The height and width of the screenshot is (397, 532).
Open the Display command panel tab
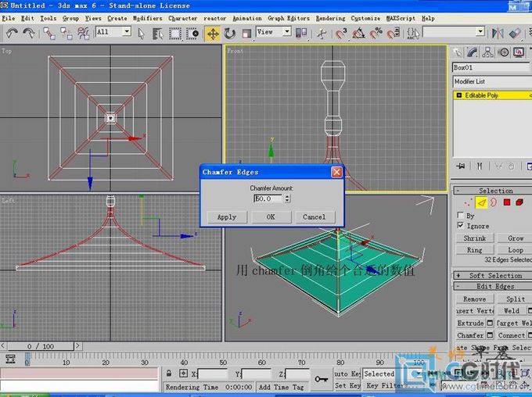pos(519,52)
